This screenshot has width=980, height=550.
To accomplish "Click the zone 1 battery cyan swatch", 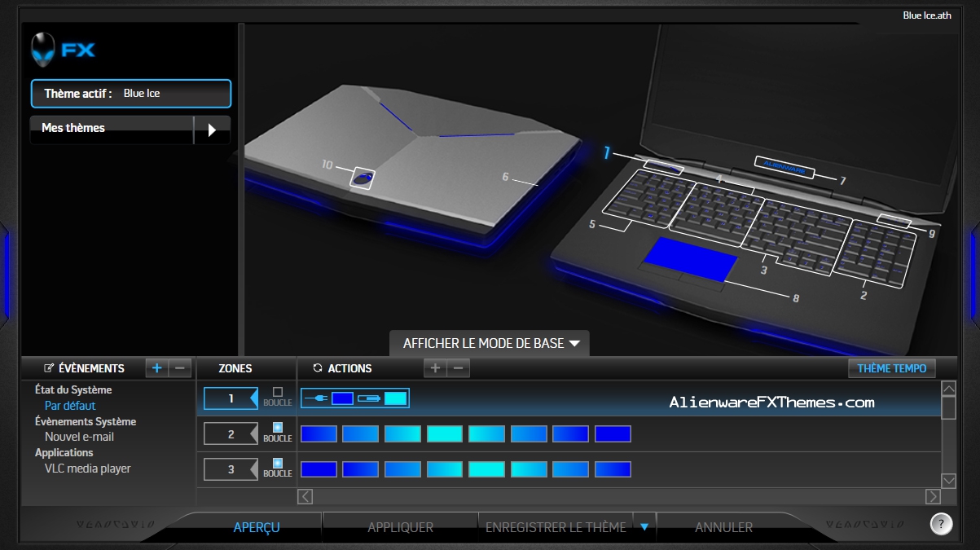I will pos(395,398).
